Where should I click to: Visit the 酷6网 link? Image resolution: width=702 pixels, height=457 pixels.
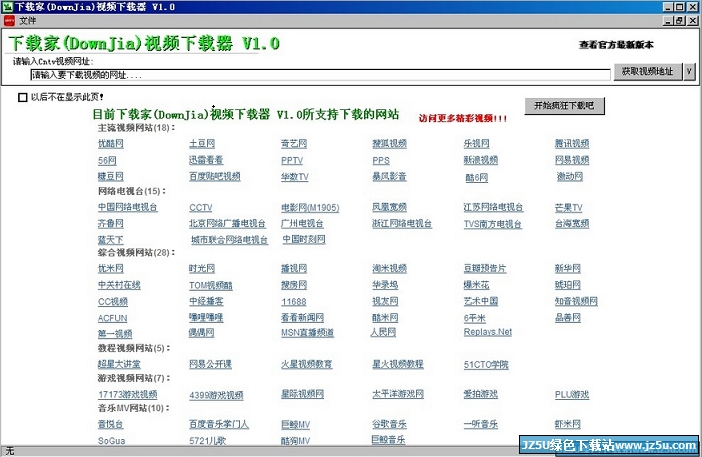coord(477,178)
